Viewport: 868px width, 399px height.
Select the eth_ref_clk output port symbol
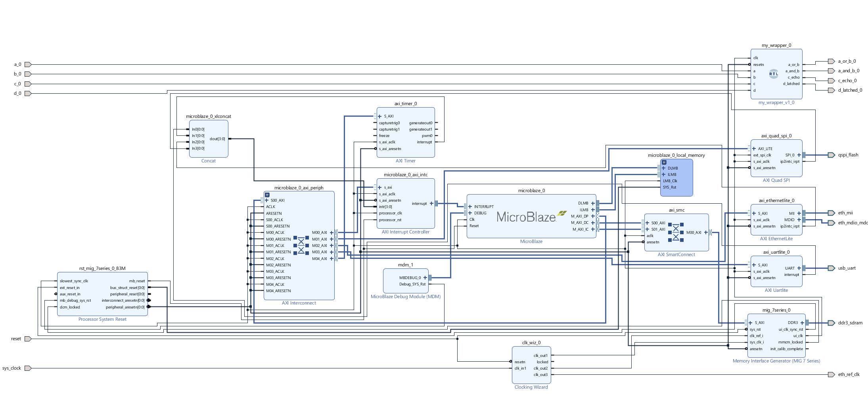[832, 374]
